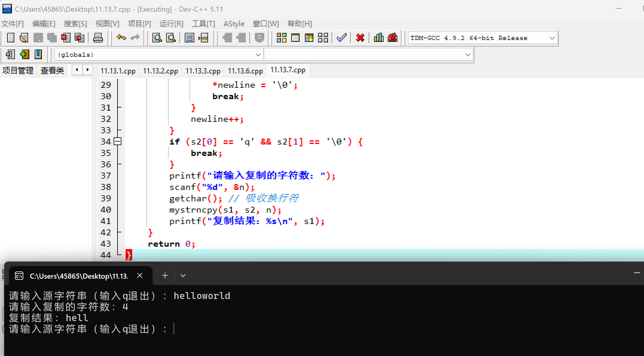Click the red X Stop execution icon

point(360,38)
